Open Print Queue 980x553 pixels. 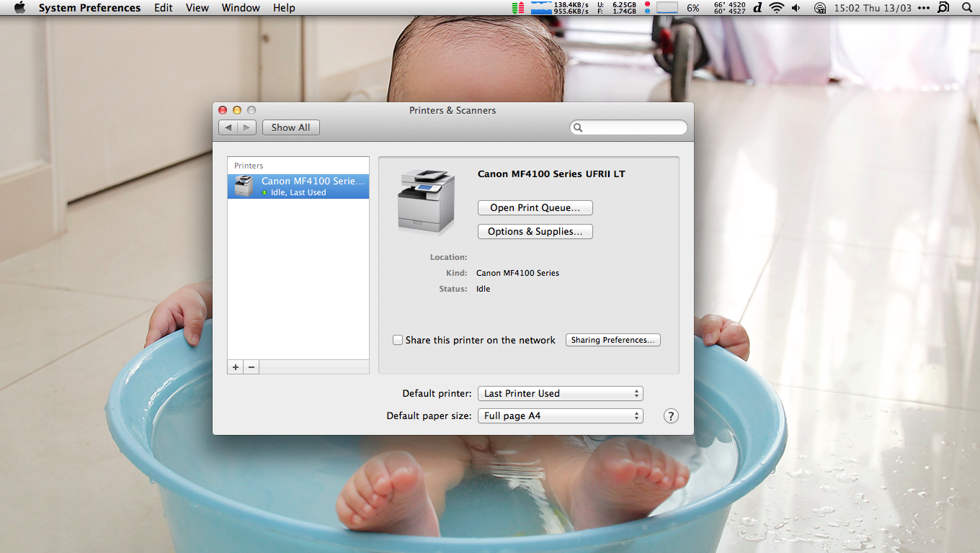pos(535,207)
